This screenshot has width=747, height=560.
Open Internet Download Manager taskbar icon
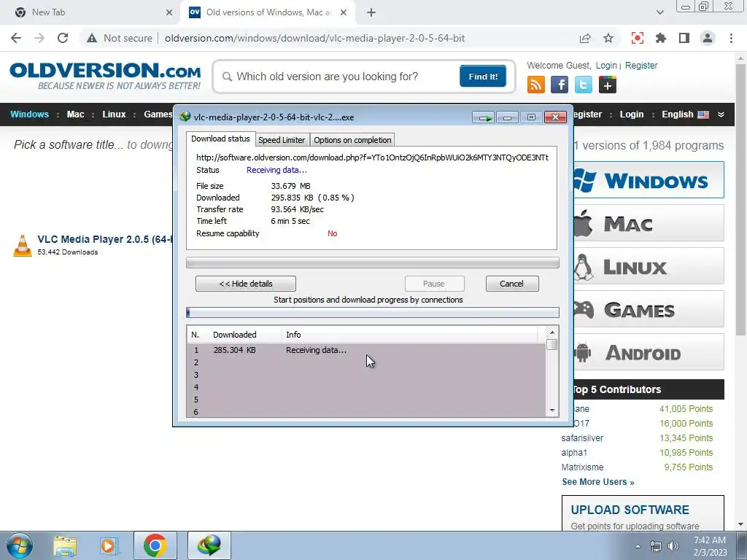tap(209, 545)
